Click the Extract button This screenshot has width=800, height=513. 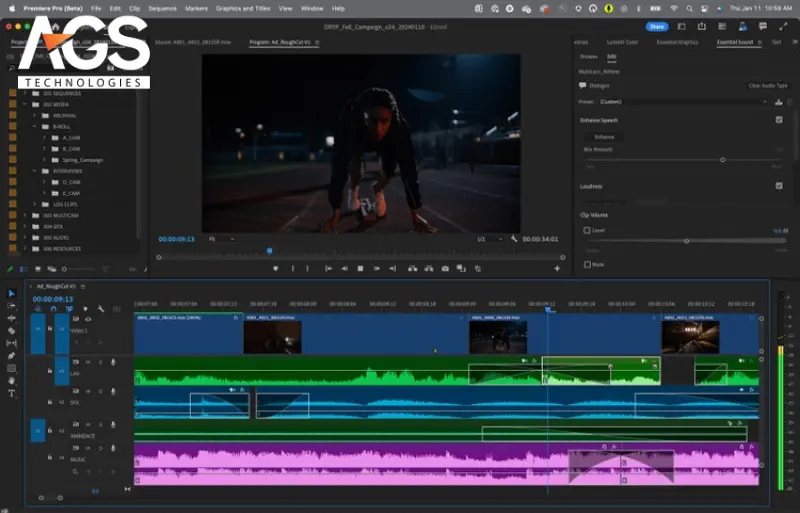click(x=429, y=268)
